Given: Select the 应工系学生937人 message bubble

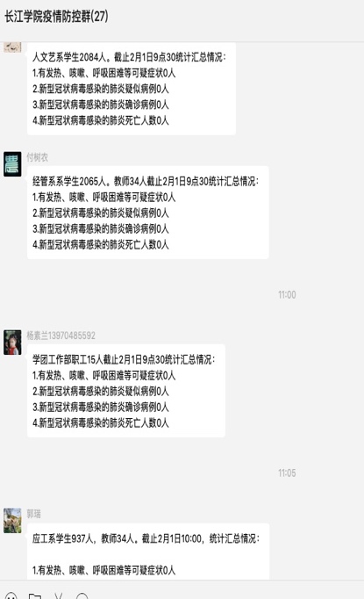Looking at the screenshot, I should click(x=148, y=552).
